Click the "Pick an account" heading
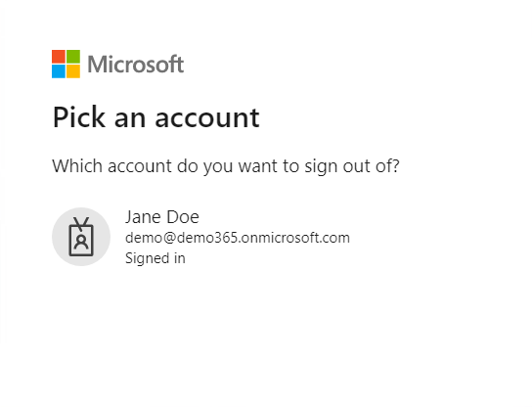Image resolution: width=532 pixels, height=407 pixels. (156, 117)
